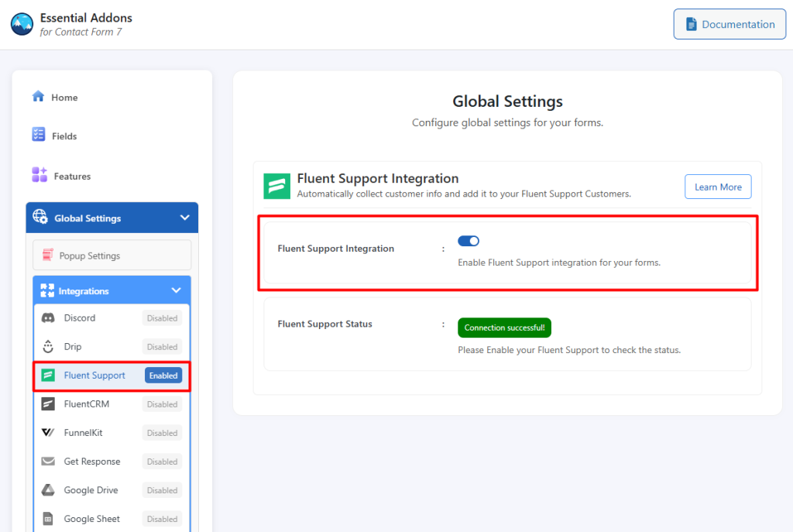Click the Google Sheet icon

coord(48,519)
